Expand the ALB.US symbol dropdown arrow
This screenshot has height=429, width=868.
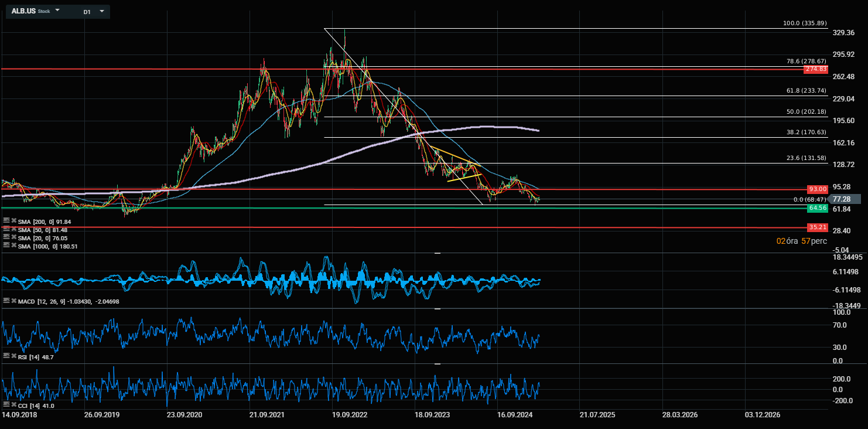coord(57,11)
